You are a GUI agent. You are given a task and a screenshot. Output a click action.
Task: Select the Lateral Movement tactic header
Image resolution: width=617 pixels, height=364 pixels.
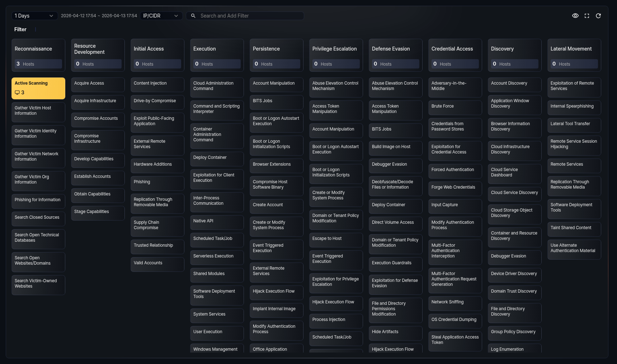571,49
